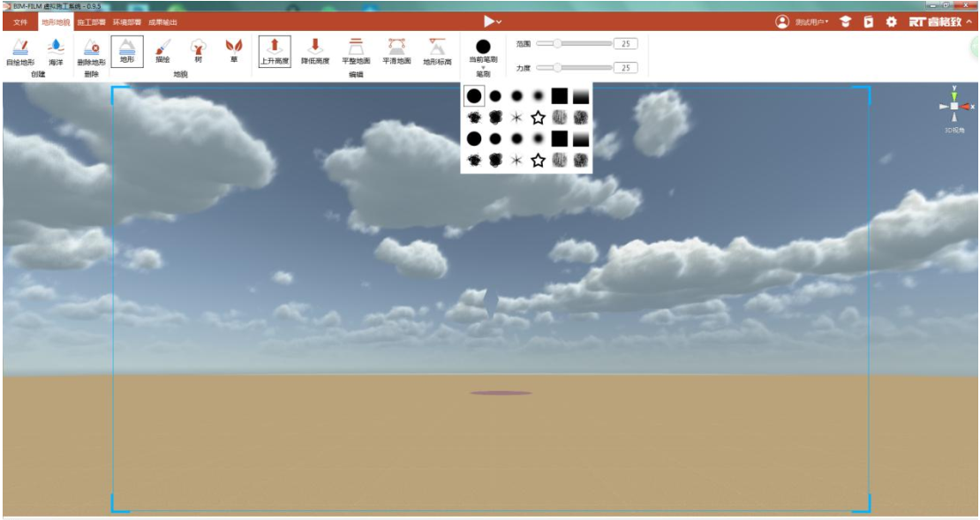Collapse the ribbon using the top-right chevron
Viewport: 980px width, 520px height.
click(969, 22)
